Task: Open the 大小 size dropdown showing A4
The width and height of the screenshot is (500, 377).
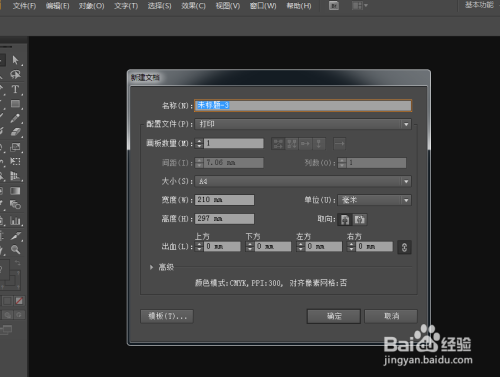Action: pyautogui.click(x=303, y=181)
